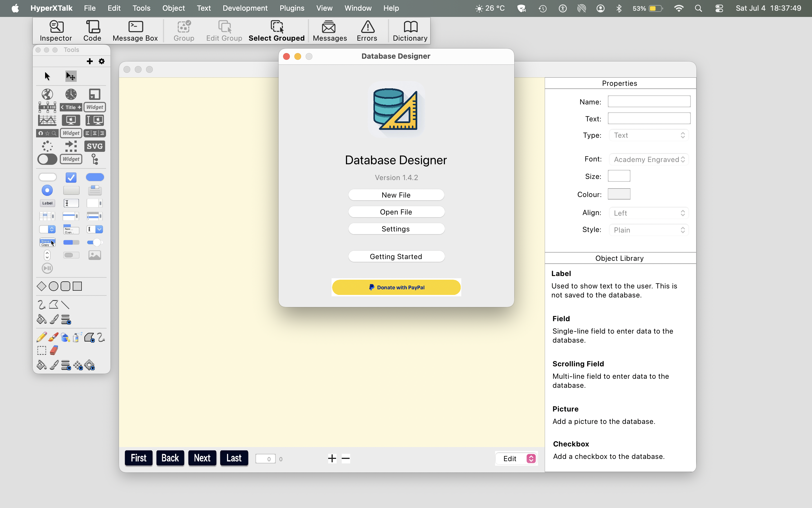This screenshot has height=508, width=812.
Task: Choose the diamond graphic shape
Action: point(41,286)
